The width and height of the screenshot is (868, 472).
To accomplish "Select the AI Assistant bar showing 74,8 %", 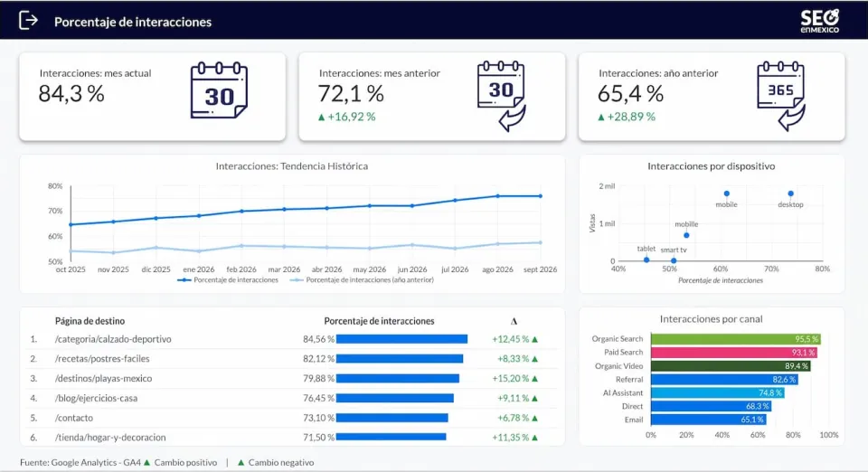I will (x=717, y=392).
